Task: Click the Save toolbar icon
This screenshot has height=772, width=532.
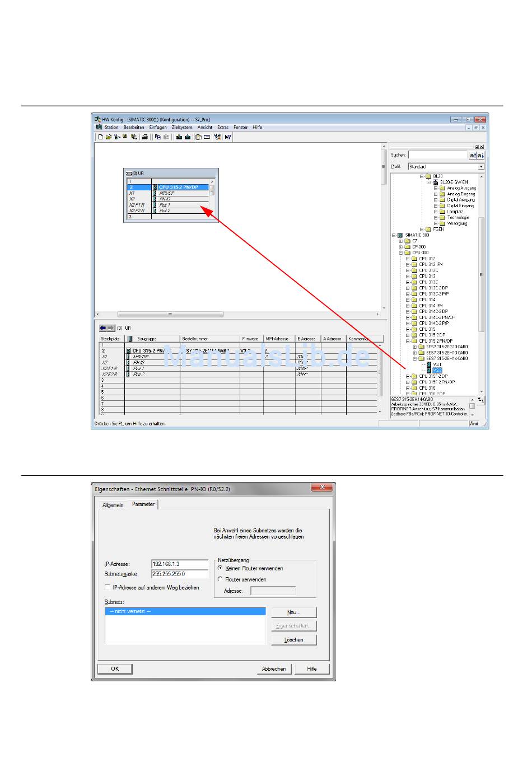Action: 124,137
